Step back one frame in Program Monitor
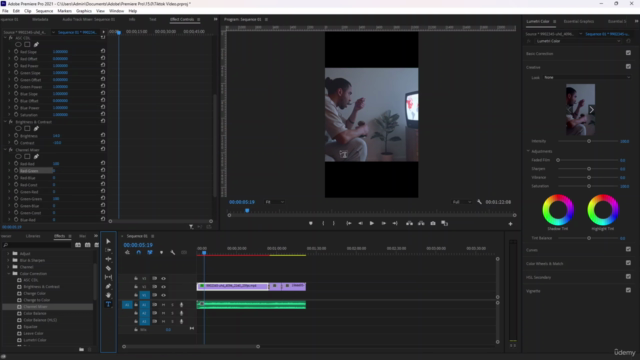This screenshot has height=360, width=640. click(x=360, y=223)
